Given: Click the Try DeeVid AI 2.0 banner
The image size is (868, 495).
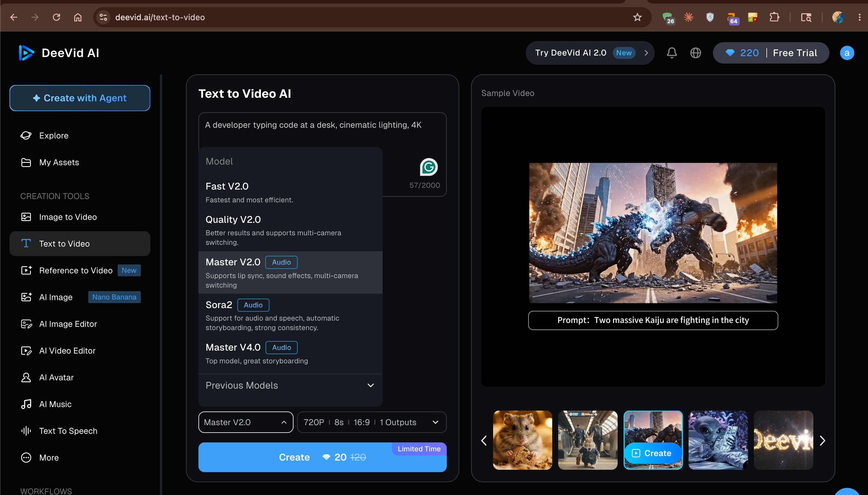Looking at the screenshot, I should tap(590, 53).
